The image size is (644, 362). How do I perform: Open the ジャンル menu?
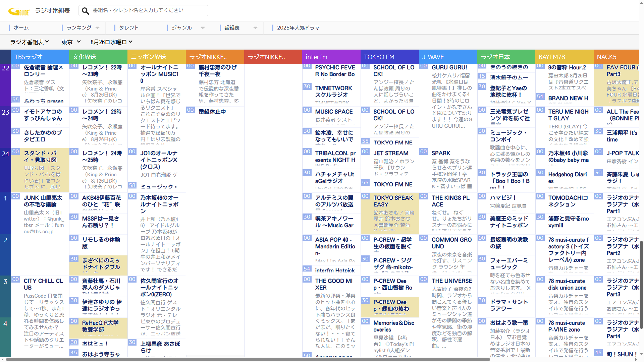182,28
